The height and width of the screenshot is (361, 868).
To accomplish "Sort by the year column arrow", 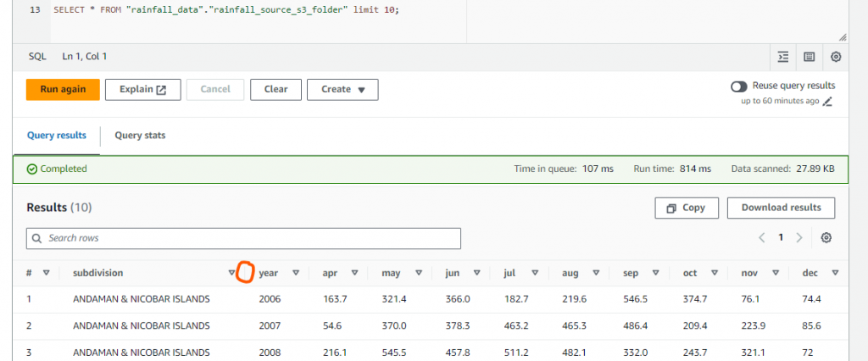I will click(x=296, y=273).
